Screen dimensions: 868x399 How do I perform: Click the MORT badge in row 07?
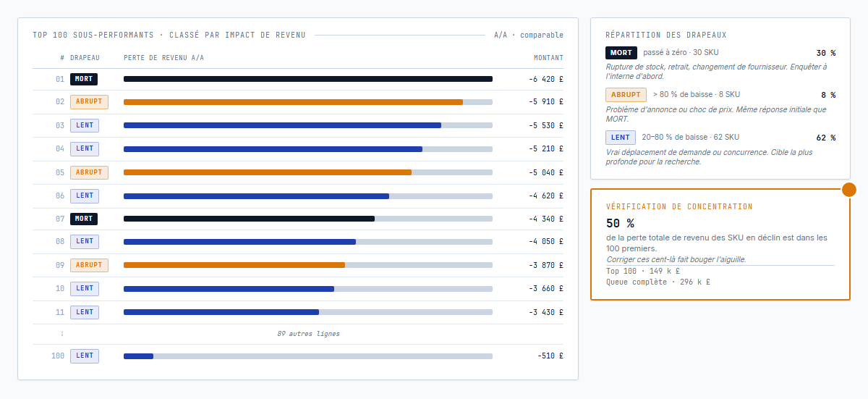(x=83, y=219)
